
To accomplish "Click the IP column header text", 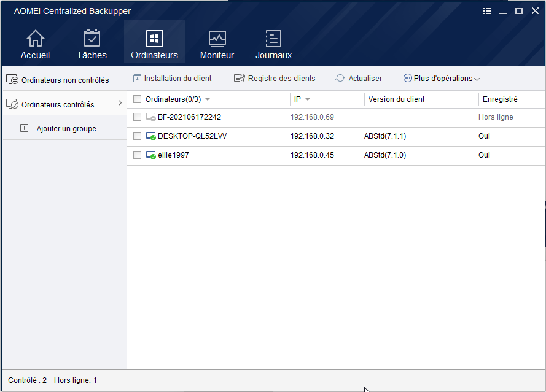I will (x=297, y=99).
